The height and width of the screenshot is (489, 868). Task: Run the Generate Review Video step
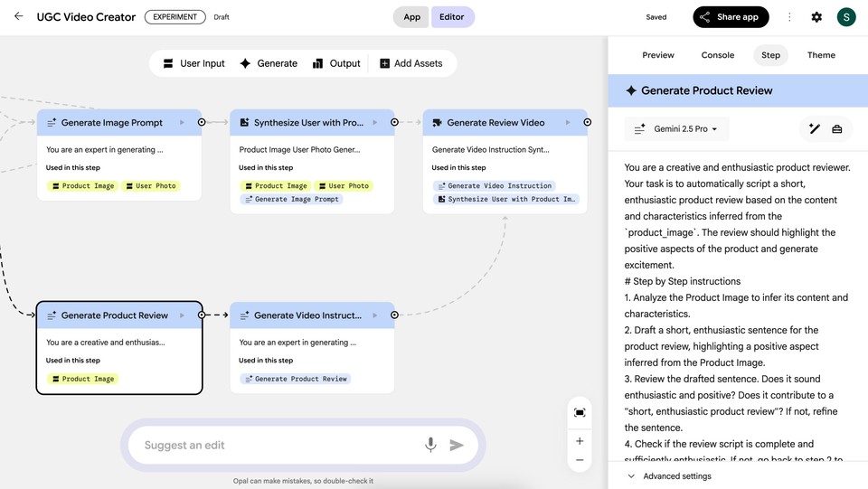(x=569, y=123)
